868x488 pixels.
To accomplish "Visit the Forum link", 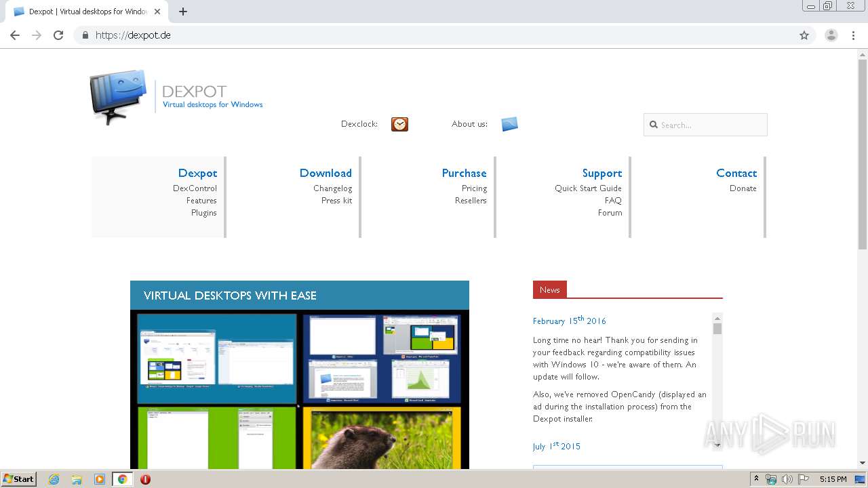I will tap(610, 213).
